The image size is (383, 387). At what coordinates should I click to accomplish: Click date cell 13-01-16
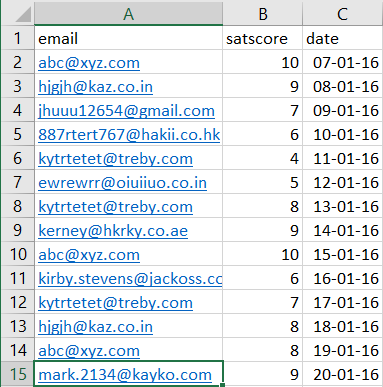tap(342, 206)
